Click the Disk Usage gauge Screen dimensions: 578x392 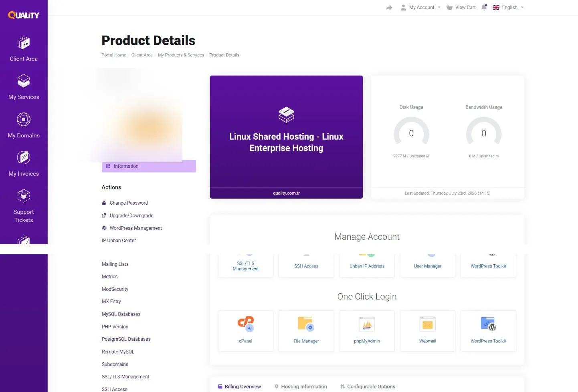click(411, 131)
